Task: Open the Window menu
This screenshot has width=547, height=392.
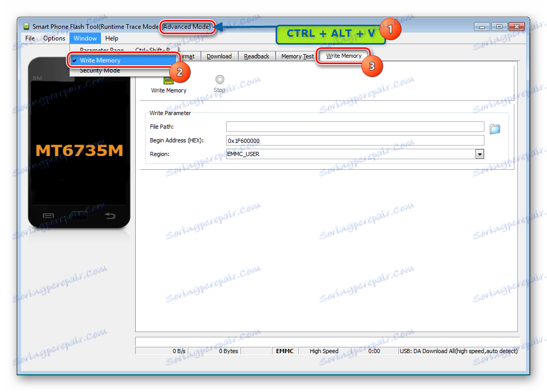Action: tap(85, 38)
